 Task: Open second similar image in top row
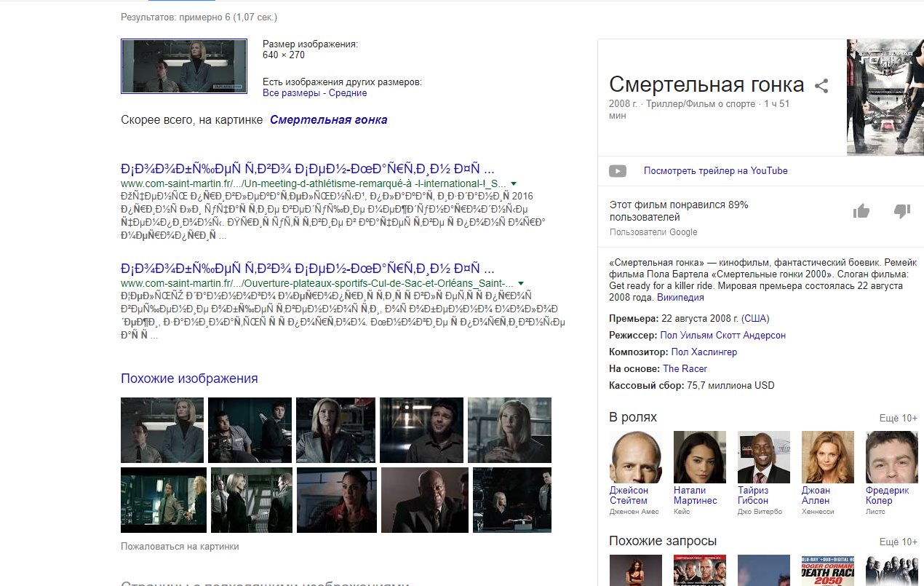(x=250, y=430)
